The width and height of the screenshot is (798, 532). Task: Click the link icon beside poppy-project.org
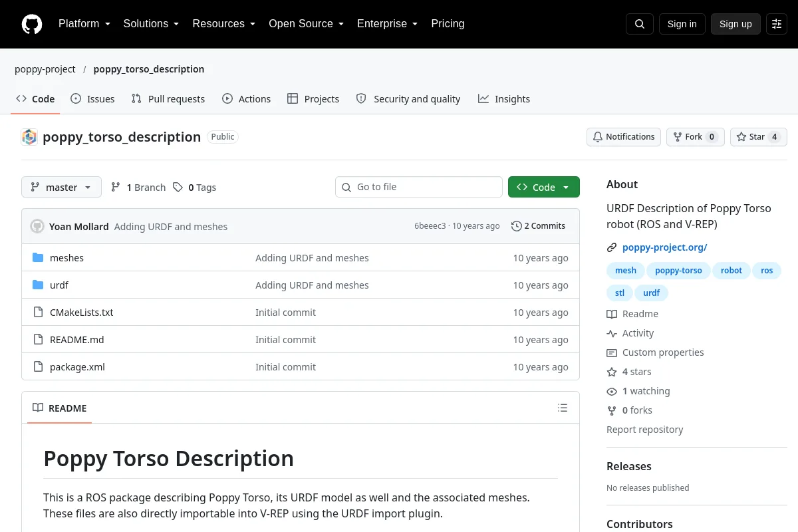point(612,247)
